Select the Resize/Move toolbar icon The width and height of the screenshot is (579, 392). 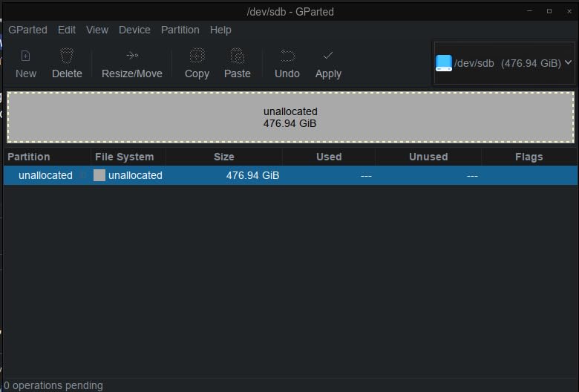pos(132,56)
